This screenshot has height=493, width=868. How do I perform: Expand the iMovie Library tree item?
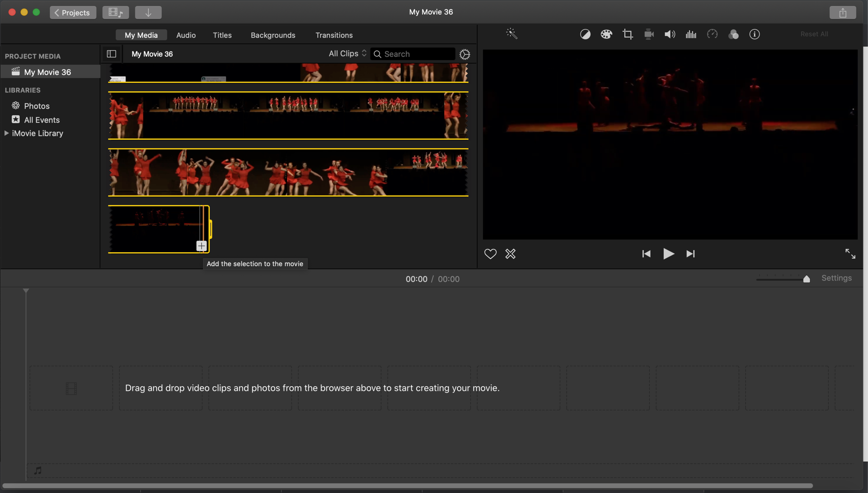coord(7,133)
